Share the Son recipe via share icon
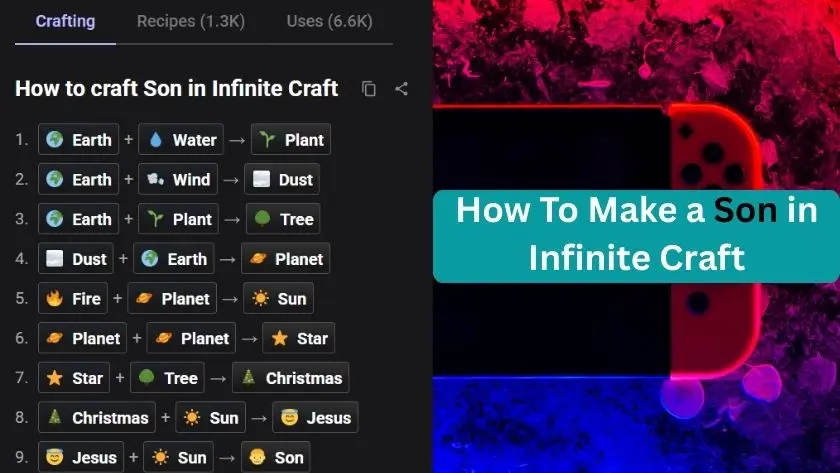The width and height of the screenshot is (840, 473). [401, 89]
